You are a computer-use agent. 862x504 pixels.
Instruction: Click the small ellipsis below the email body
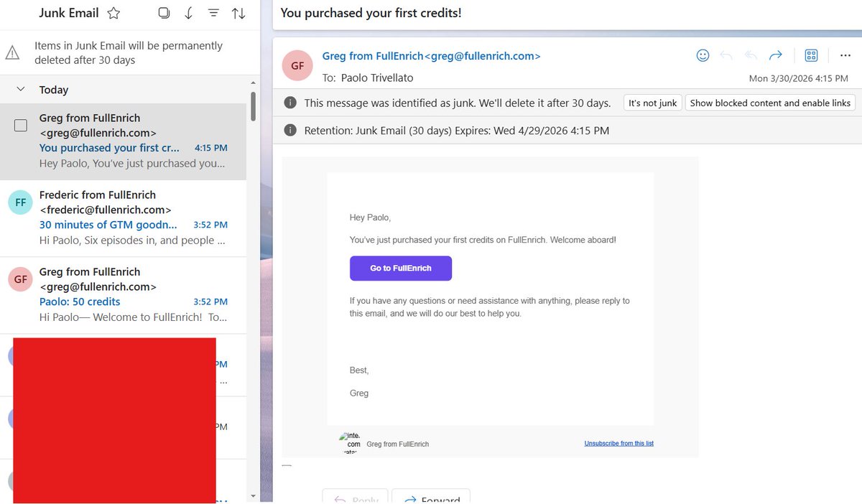click(287, 466)
